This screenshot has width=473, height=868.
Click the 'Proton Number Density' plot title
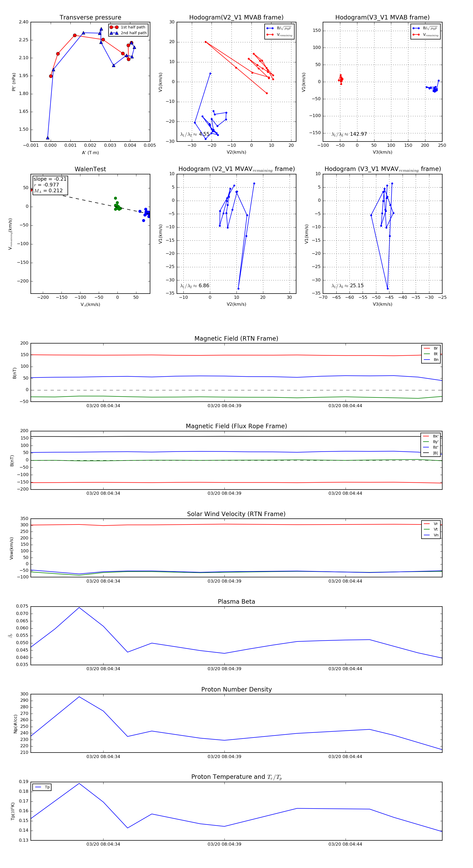(x=236, y=689)
